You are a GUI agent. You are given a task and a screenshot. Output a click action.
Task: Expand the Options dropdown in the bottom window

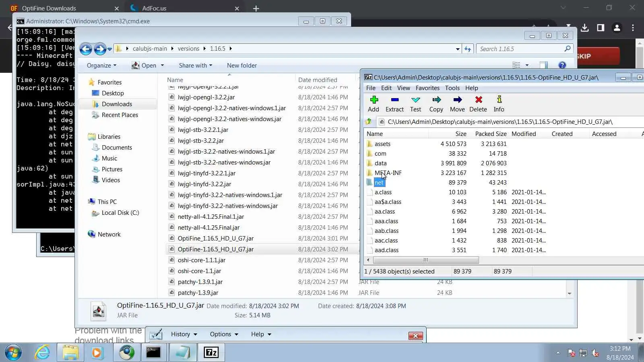(x=224, y=334)
